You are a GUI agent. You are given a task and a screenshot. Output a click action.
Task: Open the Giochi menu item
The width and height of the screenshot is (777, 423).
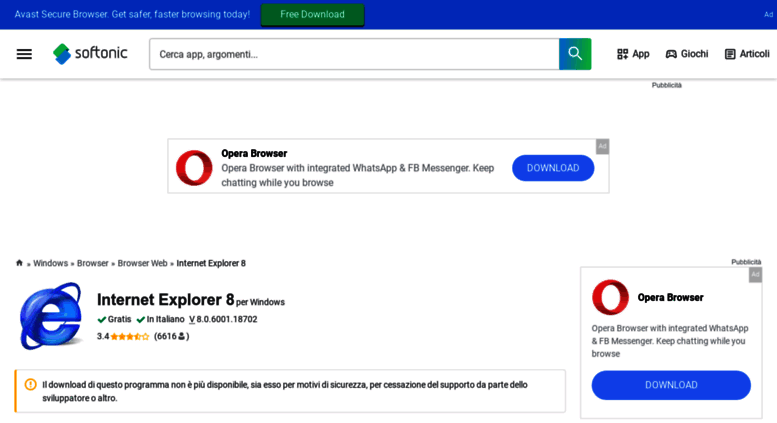687,54
